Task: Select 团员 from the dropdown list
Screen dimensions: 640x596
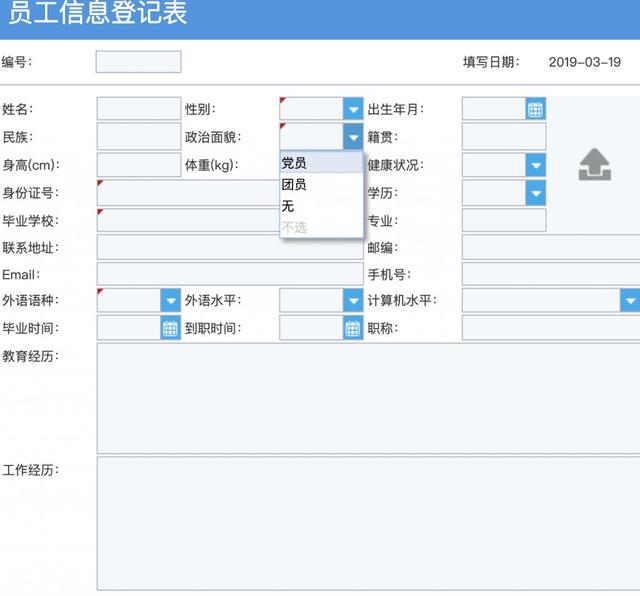Action: coord(321,184)
